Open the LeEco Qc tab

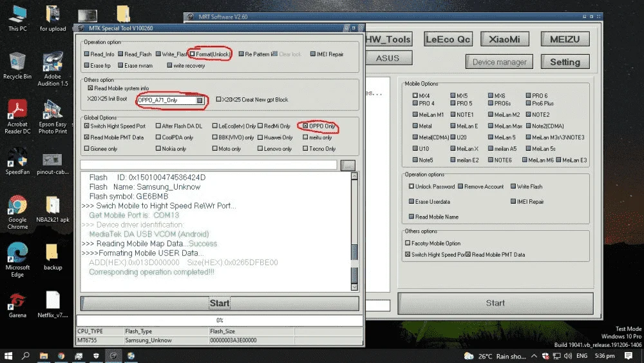(x=448, y=39)
